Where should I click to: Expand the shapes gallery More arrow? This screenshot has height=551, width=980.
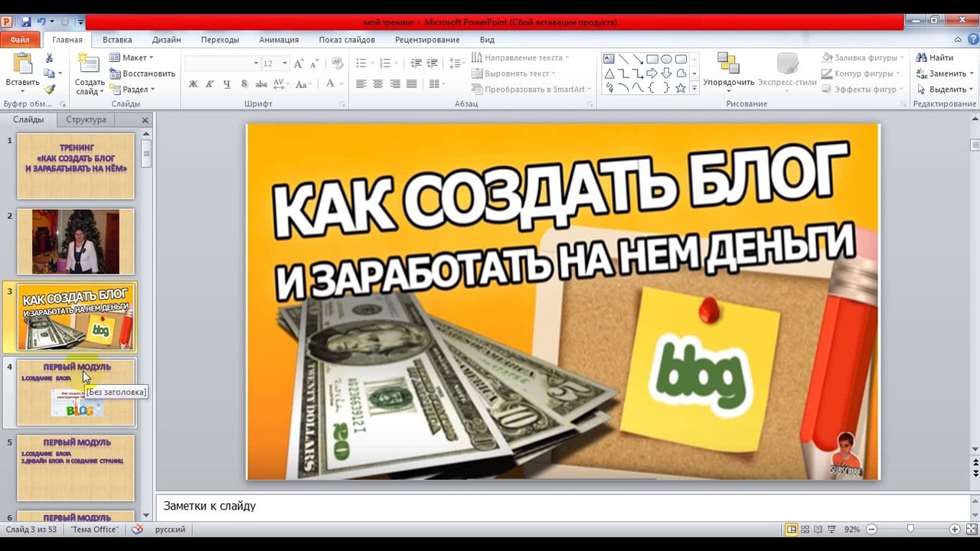(694, 89)
